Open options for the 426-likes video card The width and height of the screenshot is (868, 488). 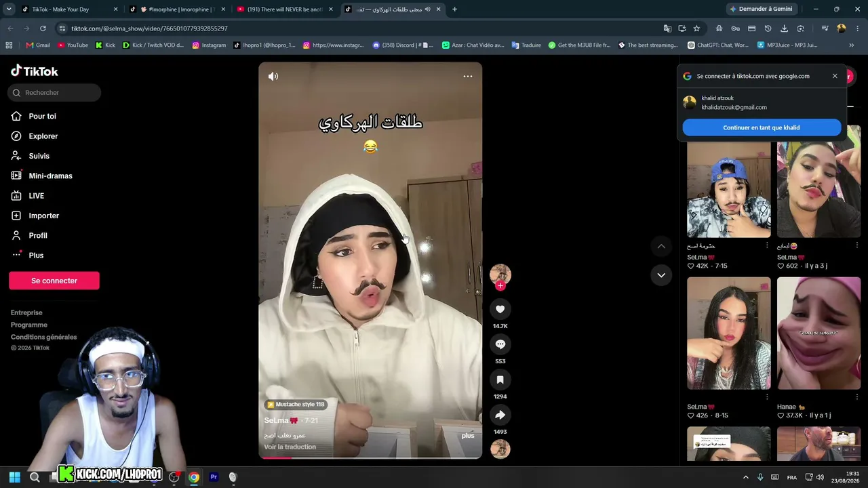click(767, 397)
